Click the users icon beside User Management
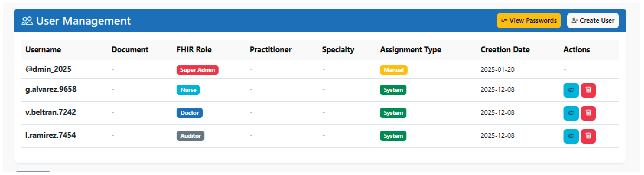This screenshot has height=175, width=644. pos(27,21)
